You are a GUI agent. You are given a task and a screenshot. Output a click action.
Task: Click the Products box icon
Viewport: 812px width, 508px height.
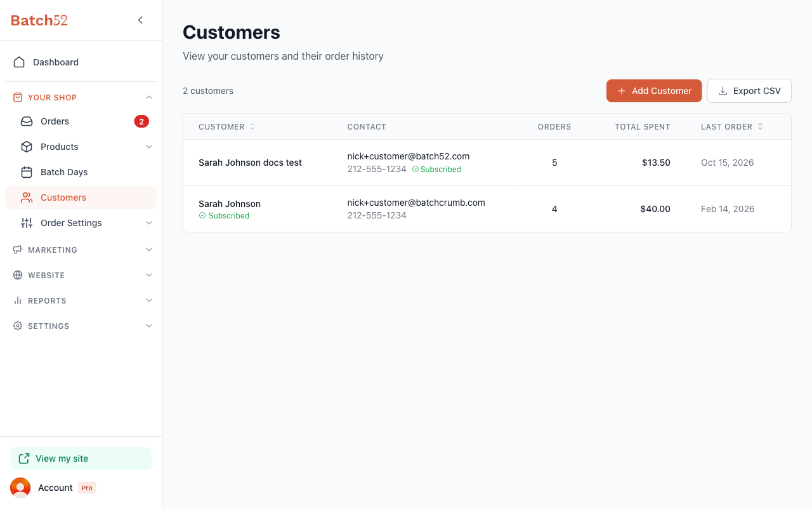(27, 147)
